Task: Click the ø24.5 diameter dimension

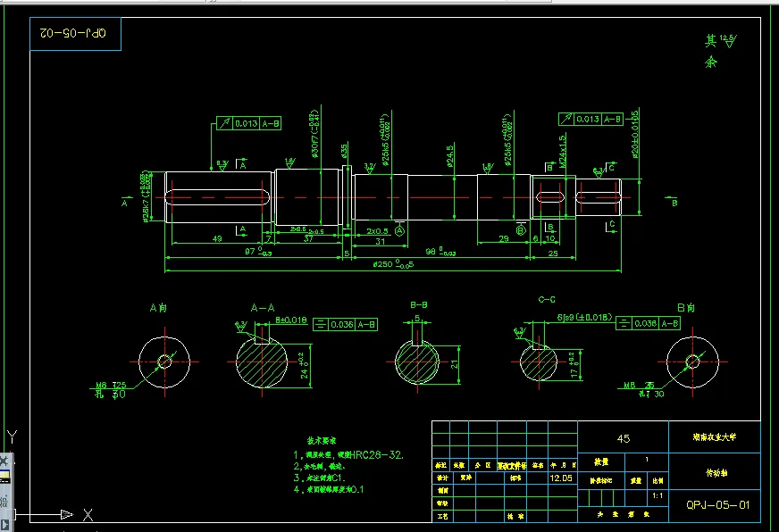Action: [x=449, y=156]
